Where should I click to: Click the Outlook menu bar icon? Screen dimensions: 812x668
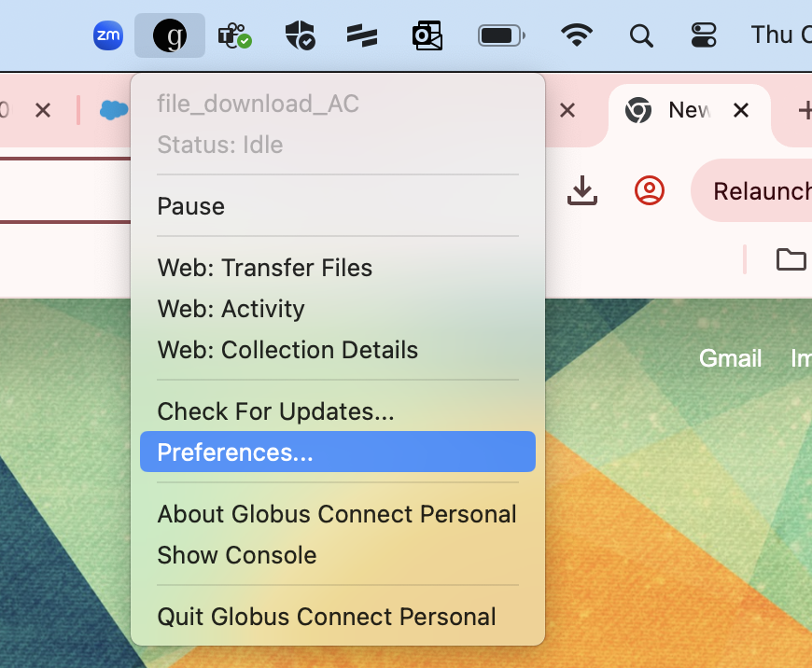click(x=427, y=35)
